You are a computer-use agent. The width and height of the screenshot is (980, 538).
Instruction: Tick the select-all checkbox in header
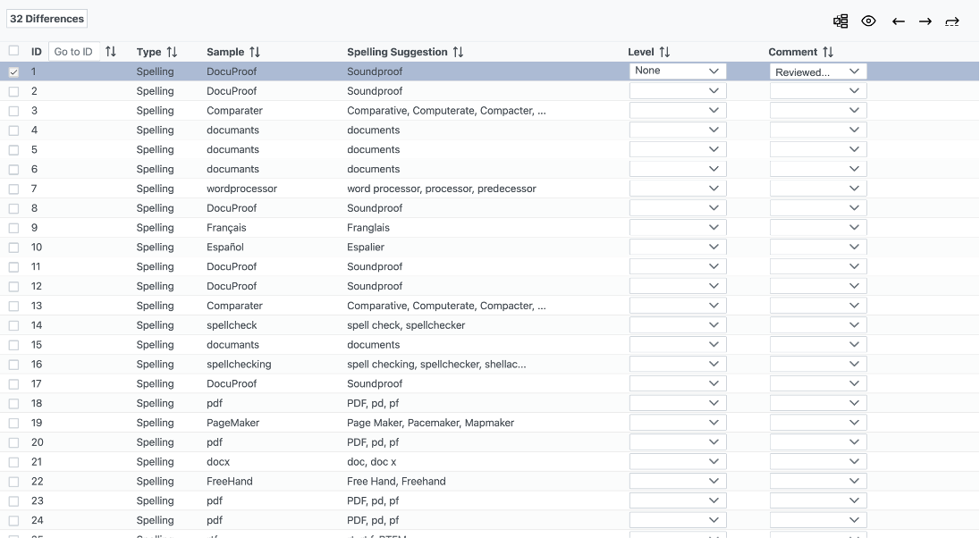tap(13, 51)
